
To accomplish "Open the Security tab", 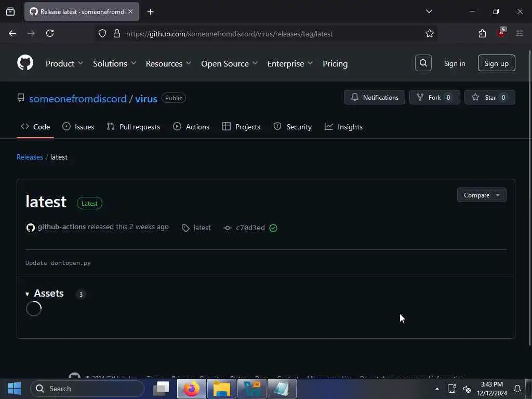I will 292,127.
